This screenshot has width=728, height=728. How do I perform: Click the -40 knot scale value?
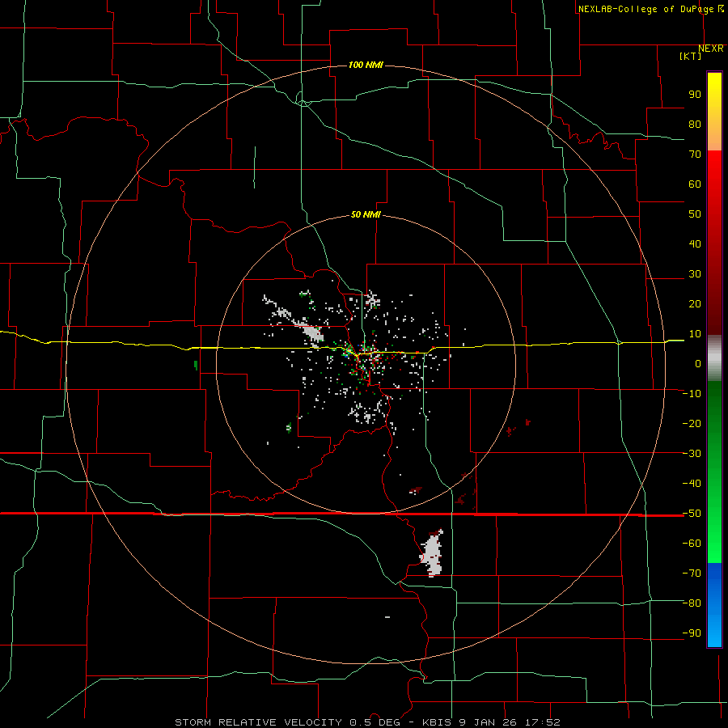[x=692, y=484]
